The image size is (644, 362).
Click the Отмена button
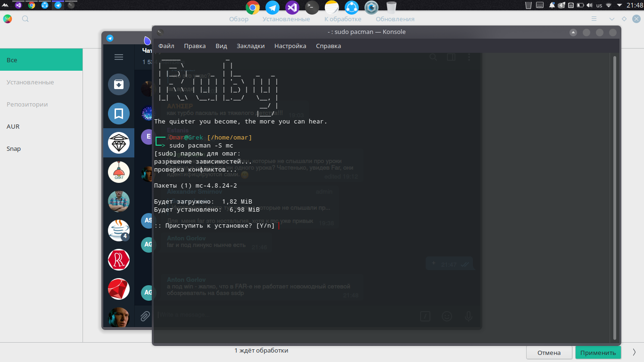[x=549, y=353]
